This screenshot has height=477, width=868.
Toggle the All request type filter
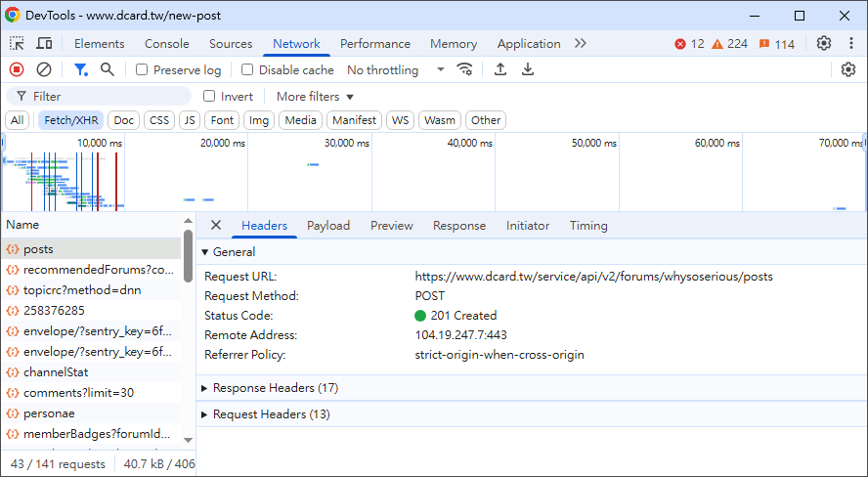click(18, 120)
